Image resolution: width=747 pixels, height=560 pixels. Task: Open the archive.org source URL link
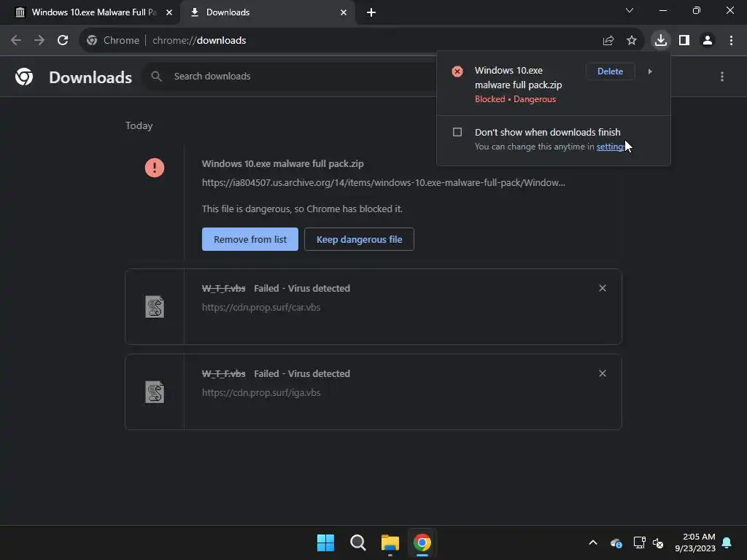tap(384, 183)
